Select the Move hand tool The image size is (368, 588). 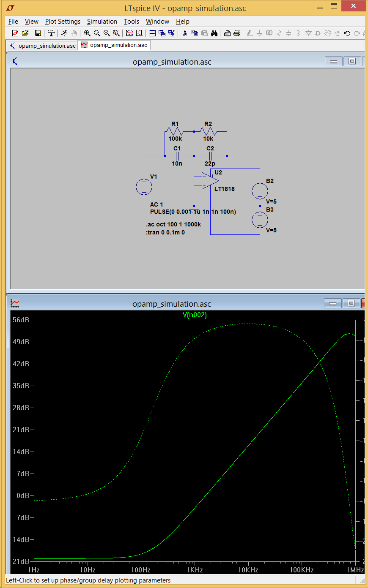coord(328,33)
